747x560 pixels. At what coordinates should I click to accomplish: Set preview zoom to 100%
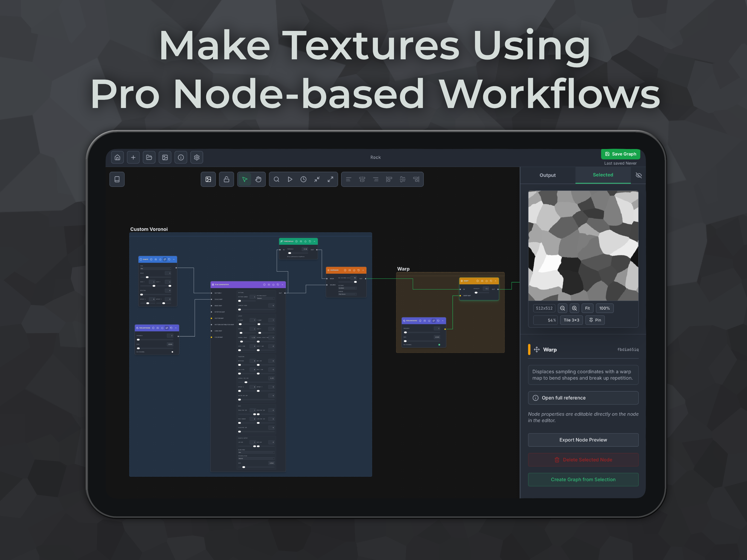tap(605, 308)
